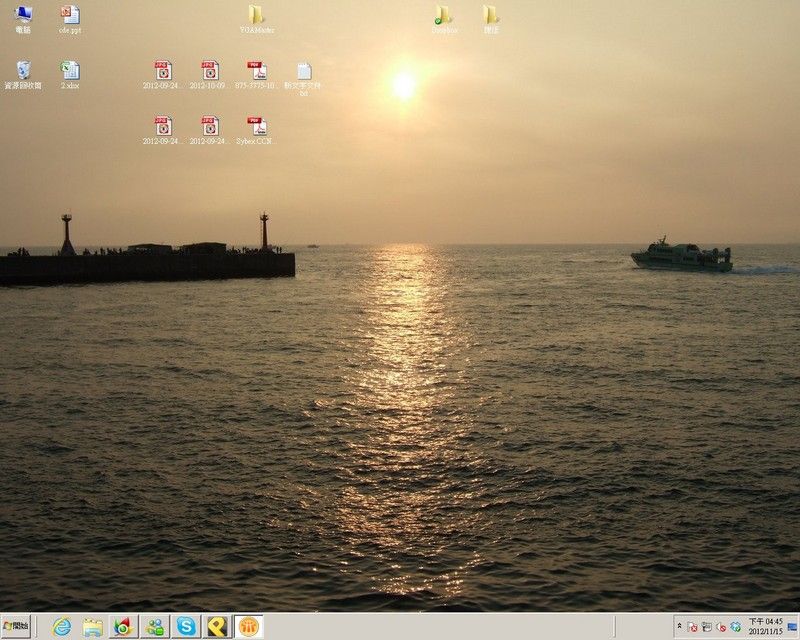
Task: Select the 875-3775-10 PDF file
Action: tap(257, 73)
